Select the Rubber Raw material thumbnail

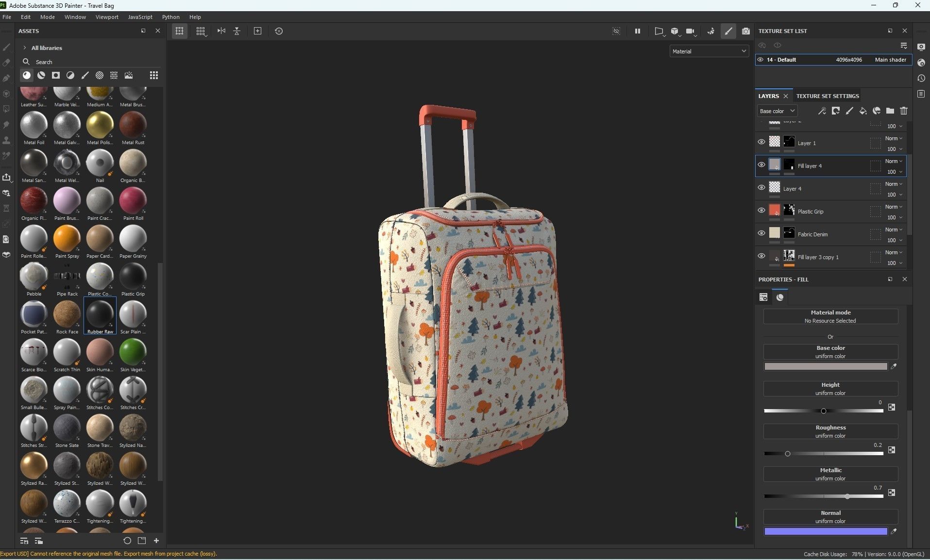click(x=100, y=316)
